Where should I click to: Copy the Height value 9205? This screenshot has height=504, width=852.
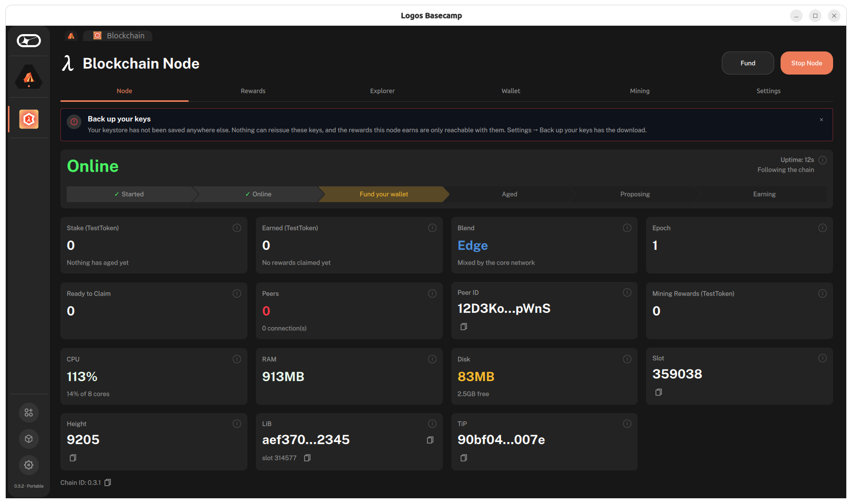73,458
